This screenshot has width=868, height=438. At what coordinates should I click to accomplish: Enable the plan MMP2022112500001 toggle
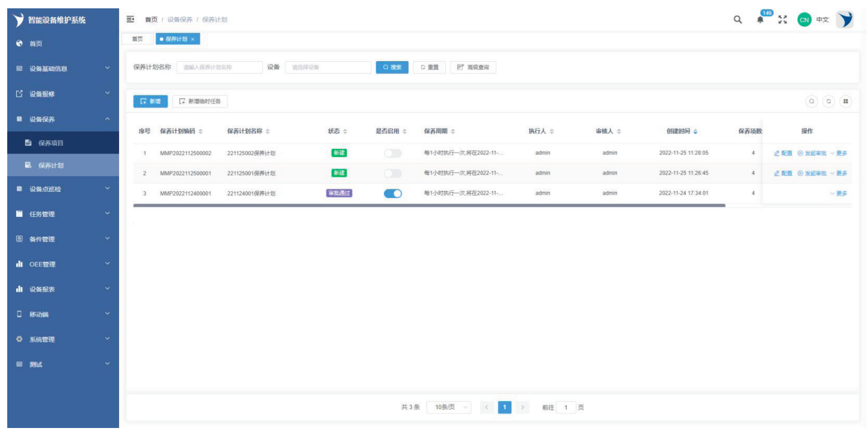coord(392,173)
